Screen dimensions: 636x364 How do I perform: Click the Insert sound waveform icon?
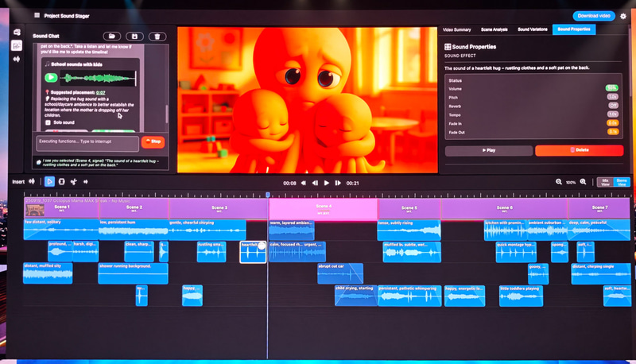[32, 181]
